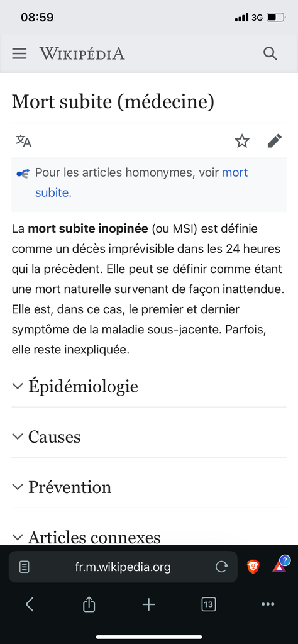Expand the Prévention section
The height and width of the screenshot is (644, 298).
pos(149,487)
